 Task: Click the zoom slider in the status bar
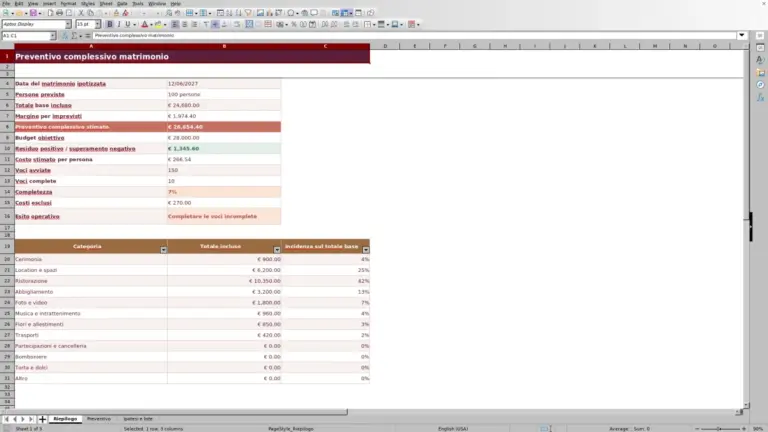click(720, 429)
